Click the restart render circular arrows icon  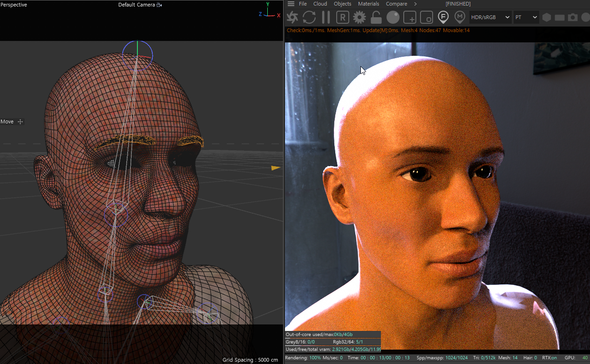point(309,18)
